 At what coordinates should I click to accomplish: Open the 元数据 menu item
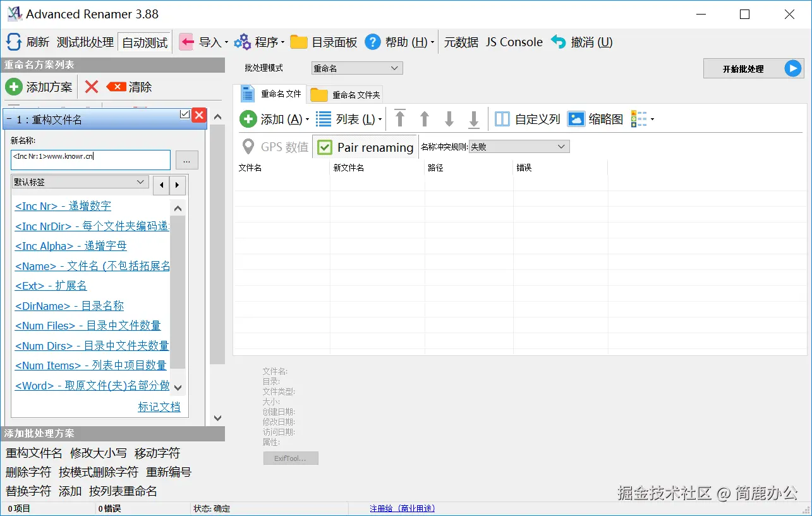pyautogui.click(x=461, y=42)
